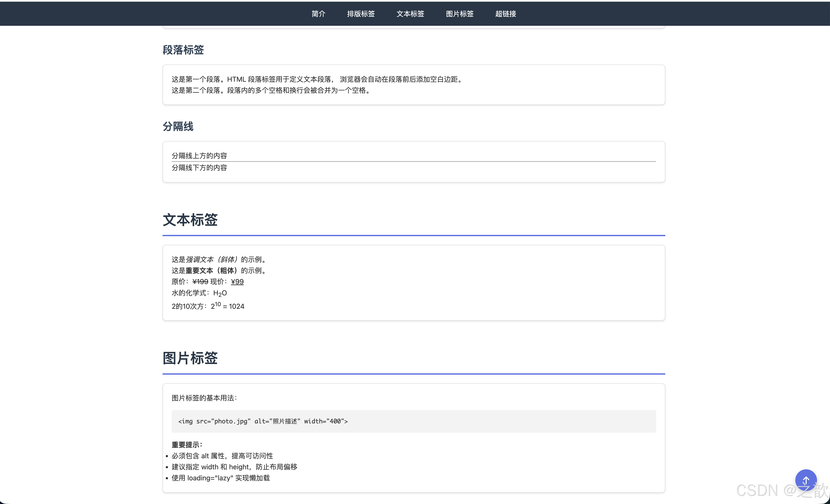Click the horizontal divider line in example
The image size is (830, 504).
413,162
